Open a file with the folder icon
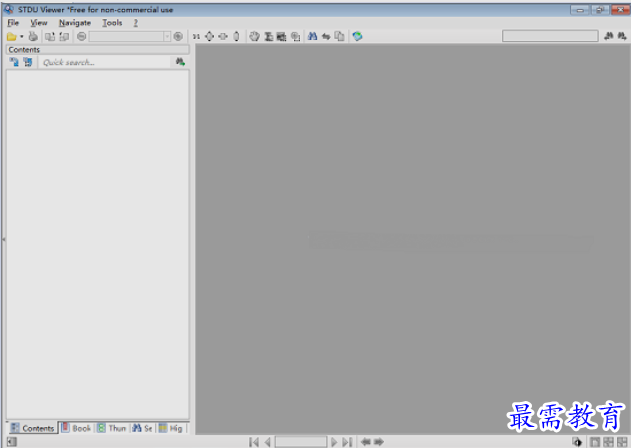 (12, 37)
